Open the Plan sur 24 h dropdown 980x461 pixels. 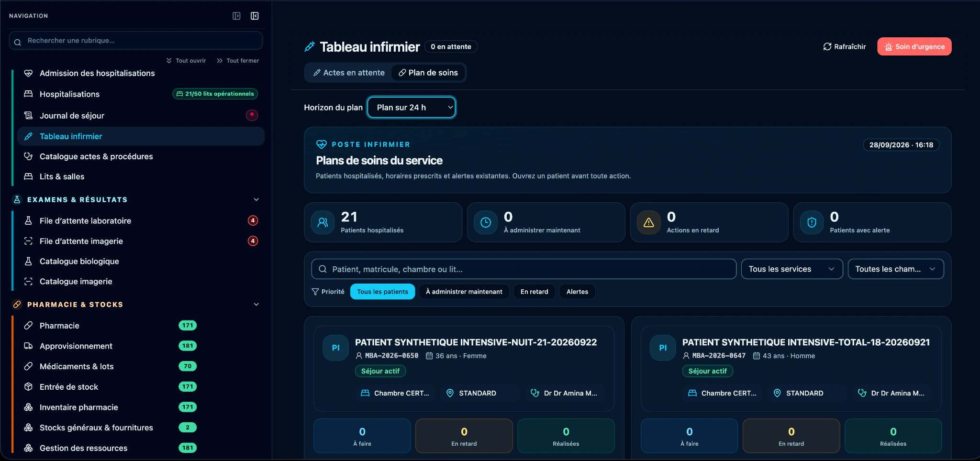pyautogui.click(x=412, y=107)
